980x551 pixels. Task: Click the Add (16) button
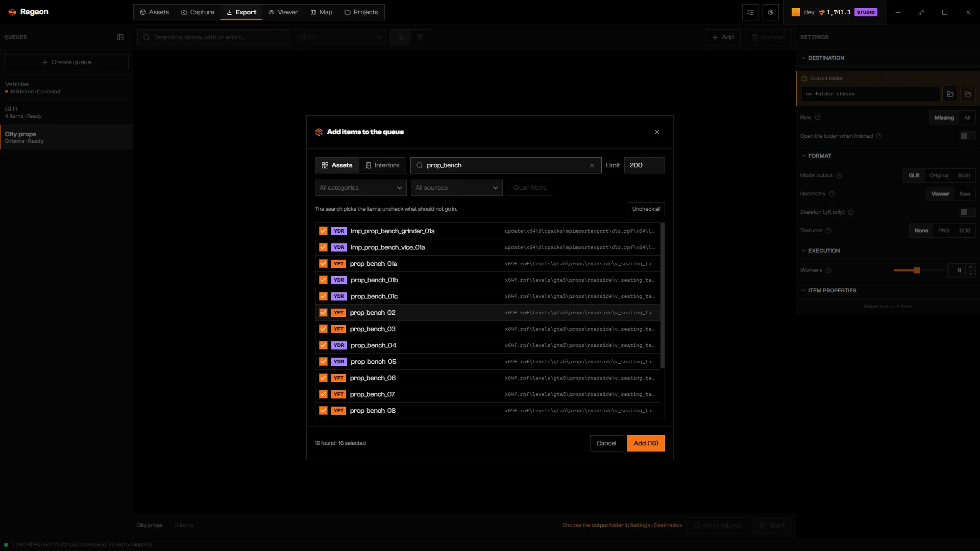click(646, 443)
